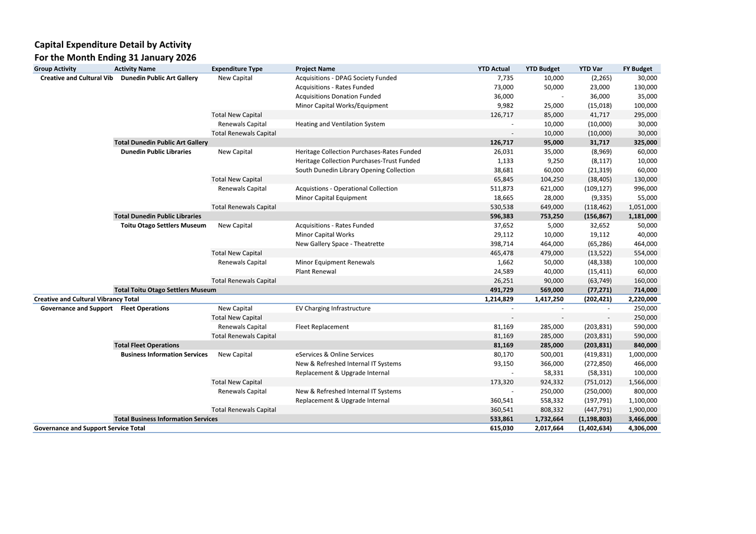The height and width of the screenshot is (534, 756).
Task: Click the YTD Actual value 491,729
Action: coord(501,290)
